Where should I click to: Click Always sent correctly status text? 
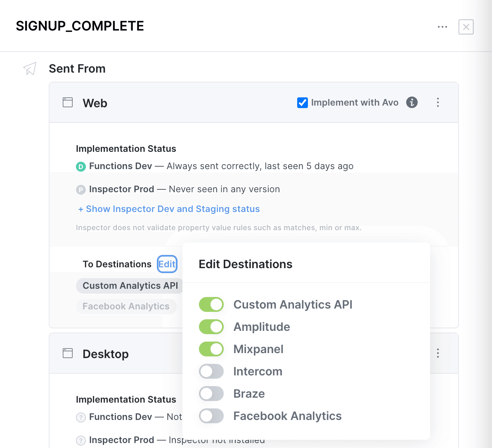[x=260, y=166]
